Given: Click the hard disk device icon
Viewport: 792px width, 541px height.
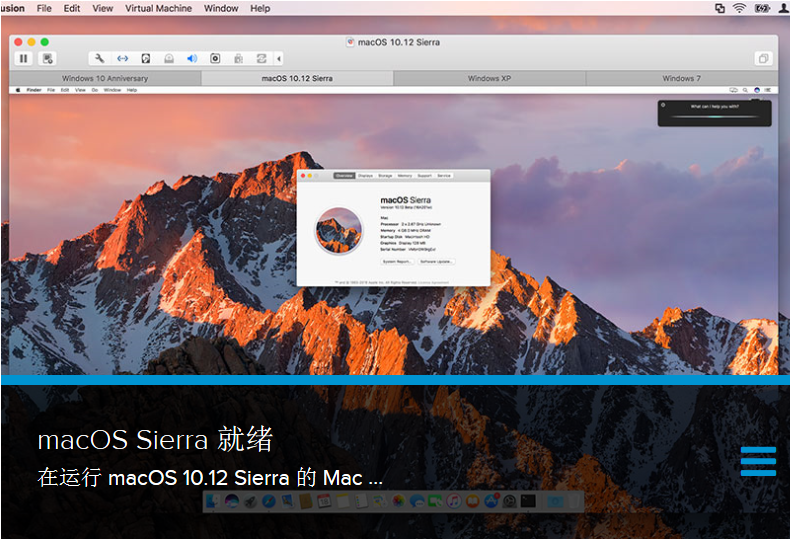Looking at the screenshot, I should 145,59.
